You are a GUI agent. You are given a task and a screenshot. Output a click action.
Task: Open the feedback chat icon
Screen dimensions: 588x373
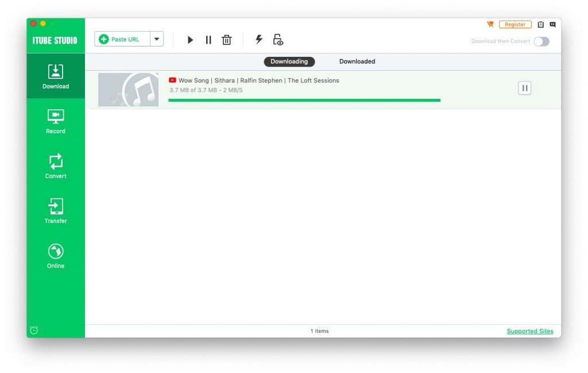(x=553, y=24)
